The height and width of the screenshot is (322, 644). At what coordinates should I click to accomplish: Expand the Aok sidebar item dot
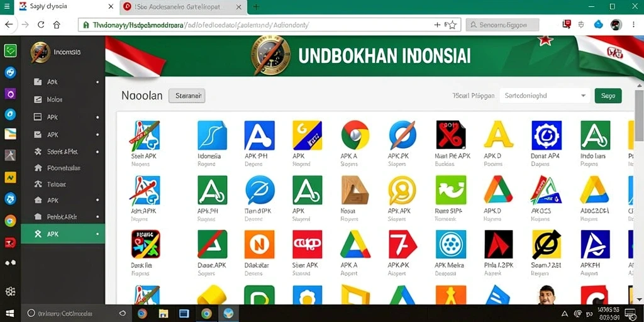[97, 82]
